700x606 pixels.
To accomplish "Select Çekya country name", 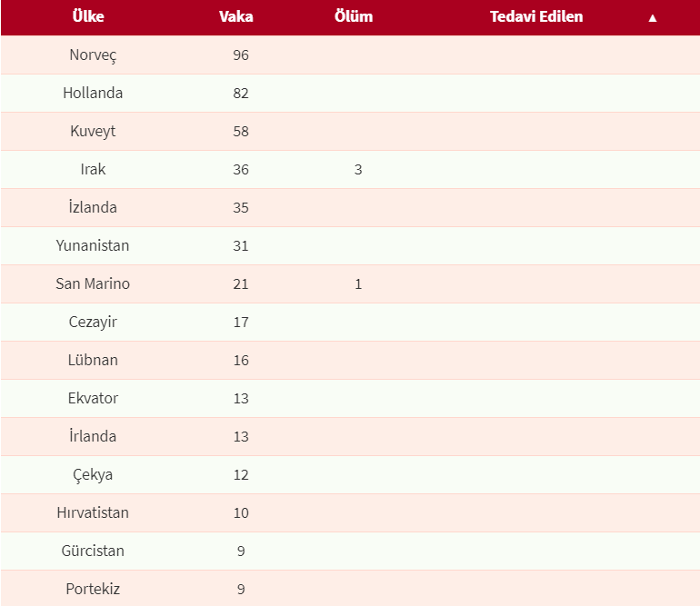I will (x=93, y=475).
